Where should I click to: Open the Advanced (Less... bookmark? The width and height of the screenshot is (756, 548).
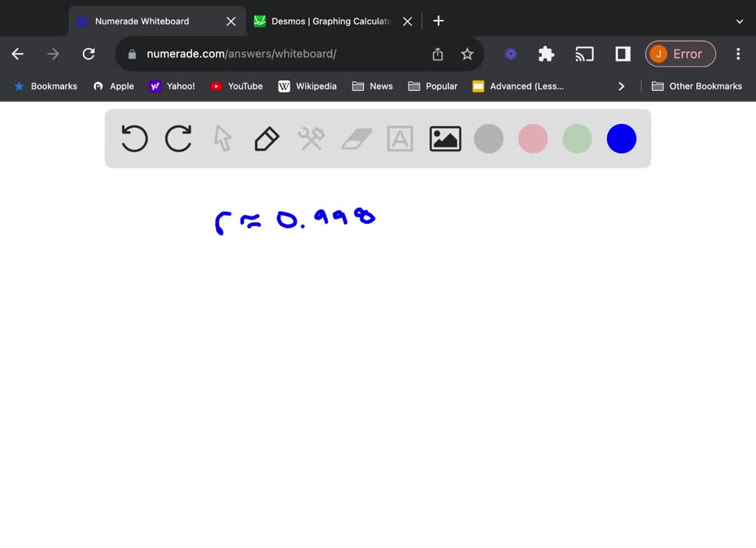point(518,86)
